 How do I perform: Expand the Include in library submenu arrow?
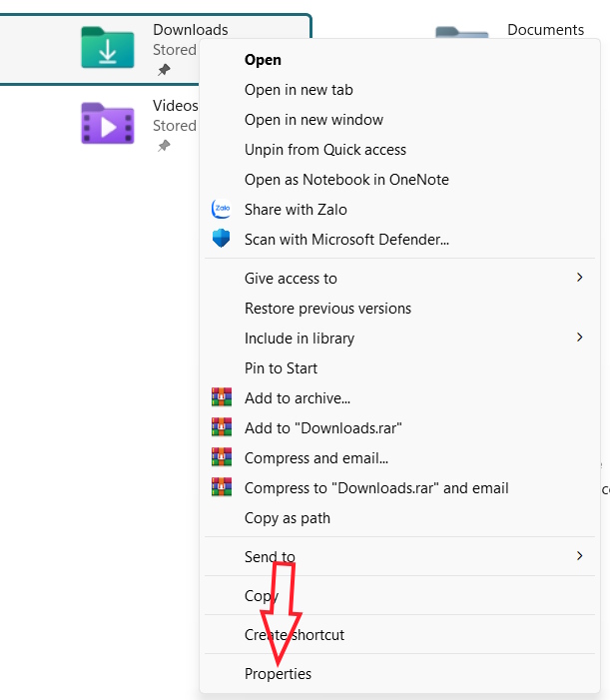579,338
